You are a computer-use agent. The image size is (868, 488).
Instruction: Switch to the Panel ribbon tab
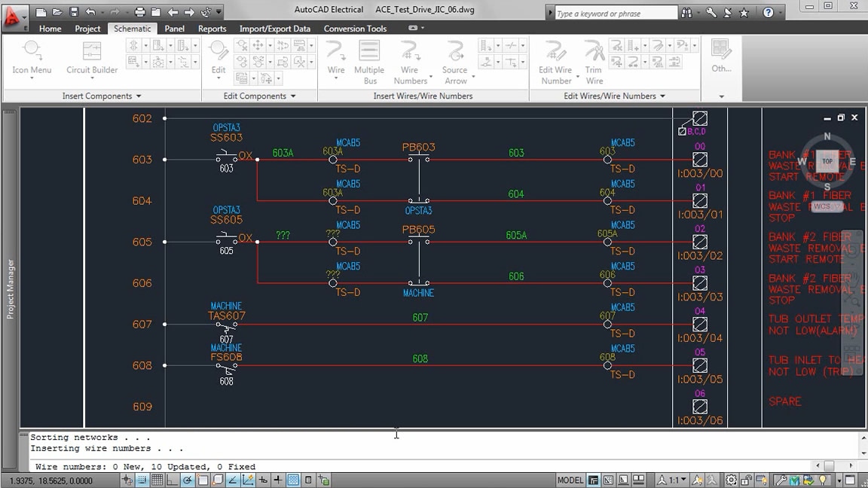pyautogui.click(x=174, y=29)
